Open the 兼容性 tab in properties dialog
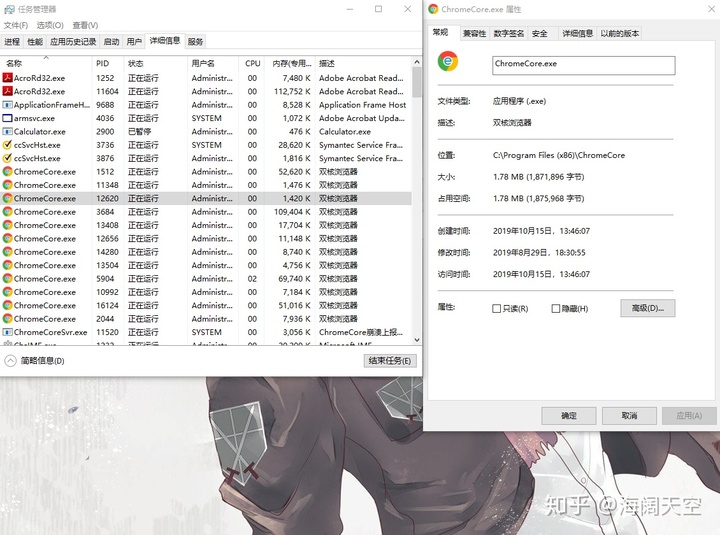The height and width of the screenshot is (535, 720). click(x=474, y=34)
